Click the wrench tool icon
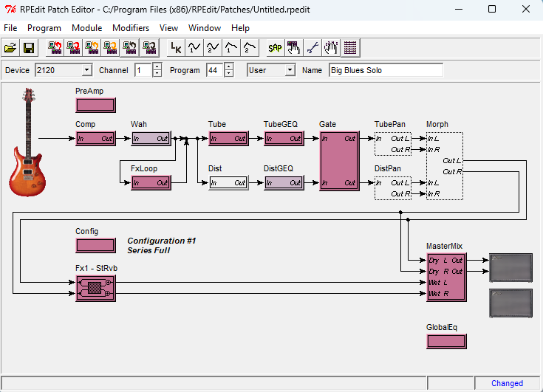Viewport: 543px width, 392px height. (x=313, y=48)
